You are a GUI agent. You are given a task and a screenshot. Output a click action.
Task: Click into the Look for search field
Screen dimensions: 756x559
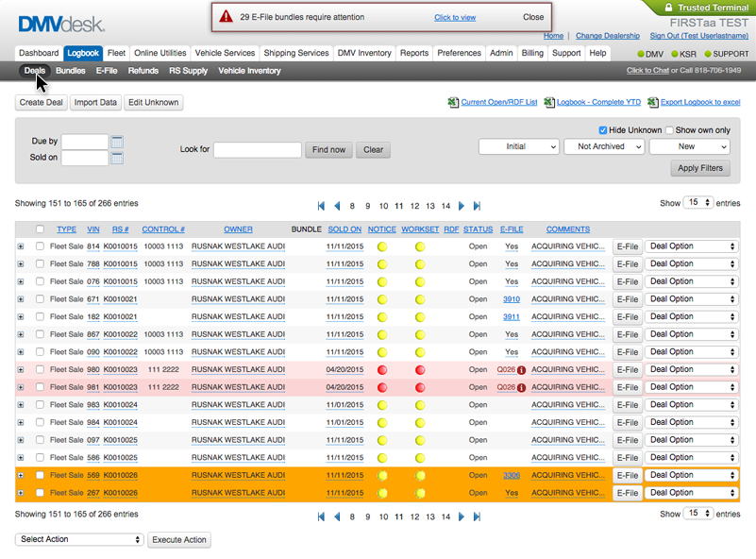point(257,149)
